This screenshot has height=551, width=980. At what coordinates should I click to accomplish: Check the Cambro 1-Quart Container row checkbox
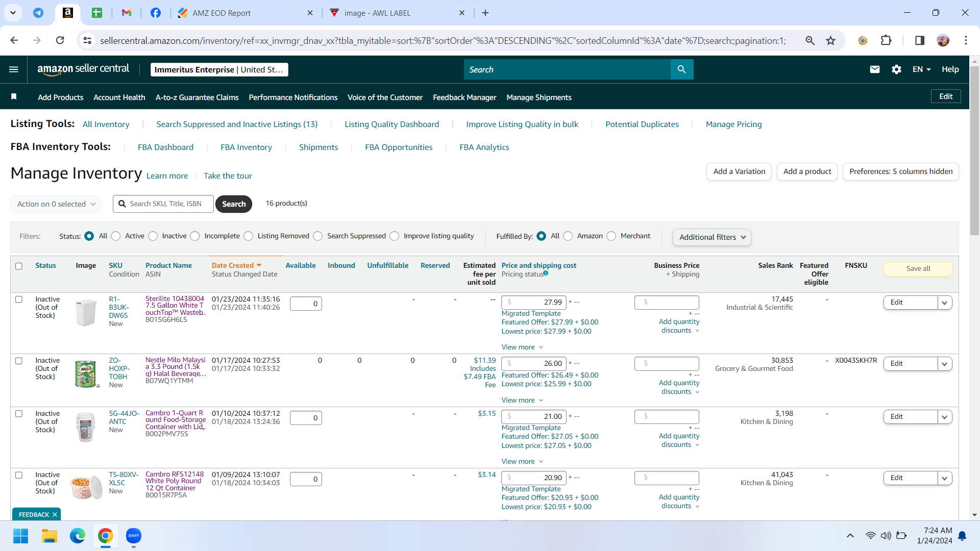click(x=19, y=414)
